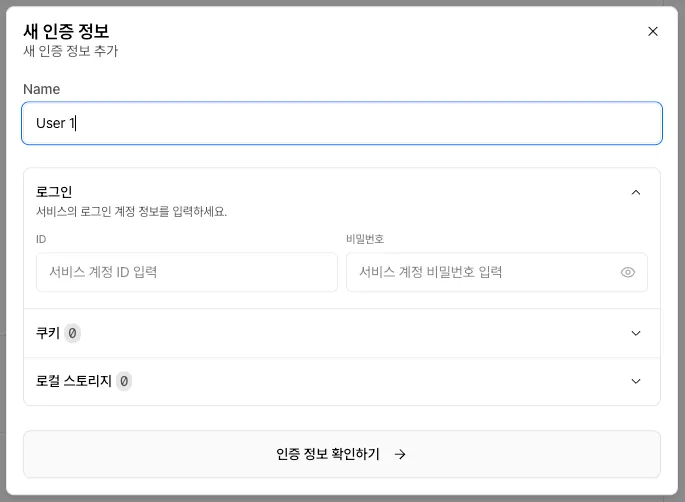The image size is (685, 502).
Task: Expand the 쿠키 section chevron
Action: pos(636,333)
